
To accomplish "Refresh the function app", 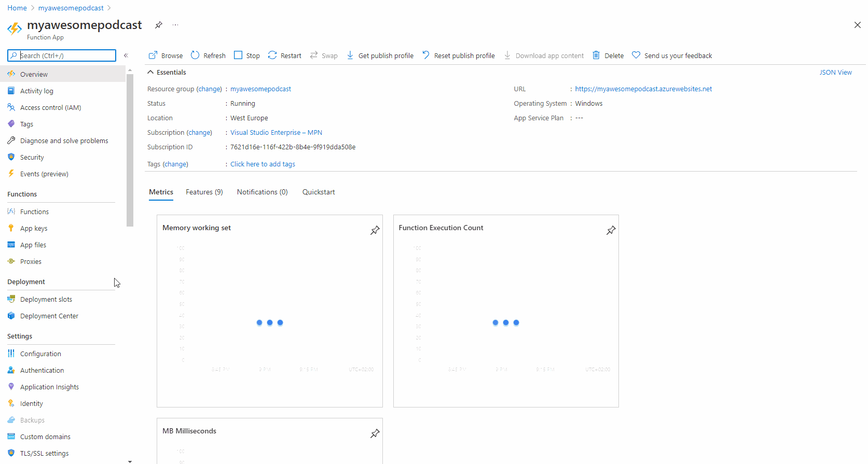I will click(x=208, y=55).
